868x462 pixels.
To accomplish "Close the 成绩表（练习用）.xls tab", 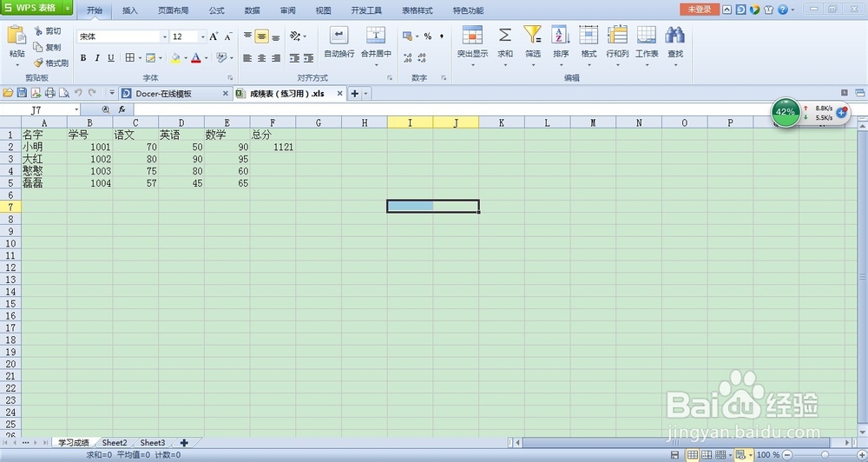I will (x=339, y=94).
